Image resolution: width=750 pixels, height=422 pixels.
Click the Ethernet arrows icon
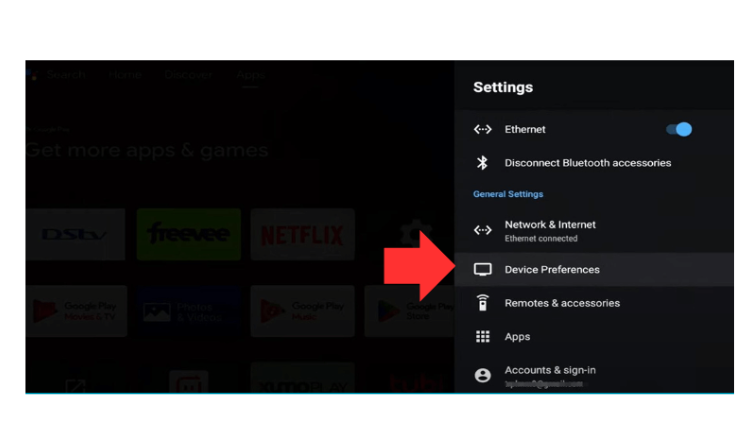tap(483, 129)
